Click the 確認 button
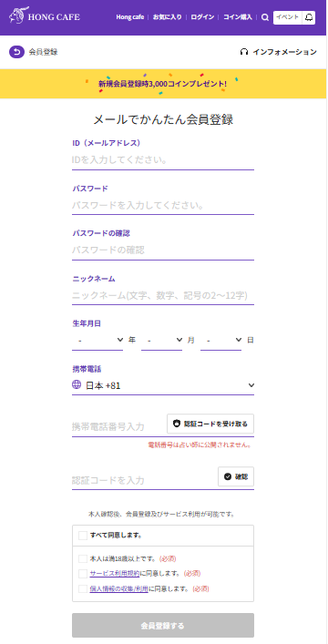The height and width of the screenshot is (644, 328). pos(236,476)
